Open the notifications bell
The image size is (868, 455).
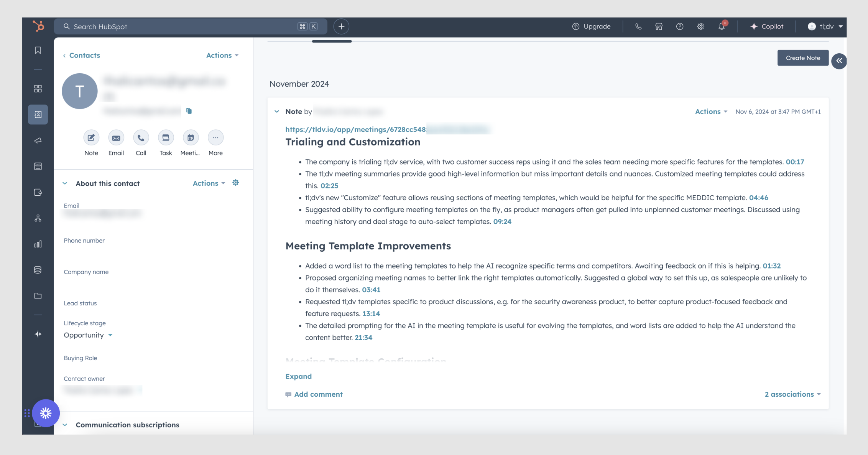(722, 26)
